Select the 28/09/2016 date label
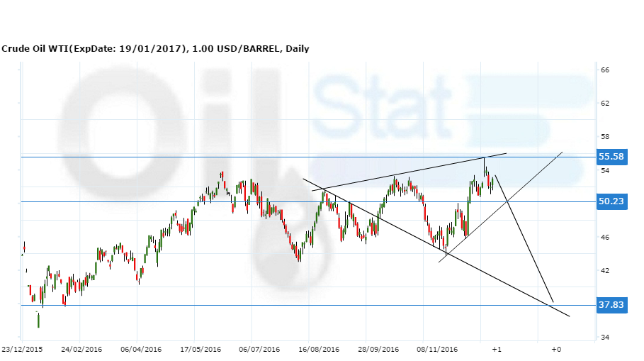This screenshot has height=361, width=644. [x=378, y=350]
